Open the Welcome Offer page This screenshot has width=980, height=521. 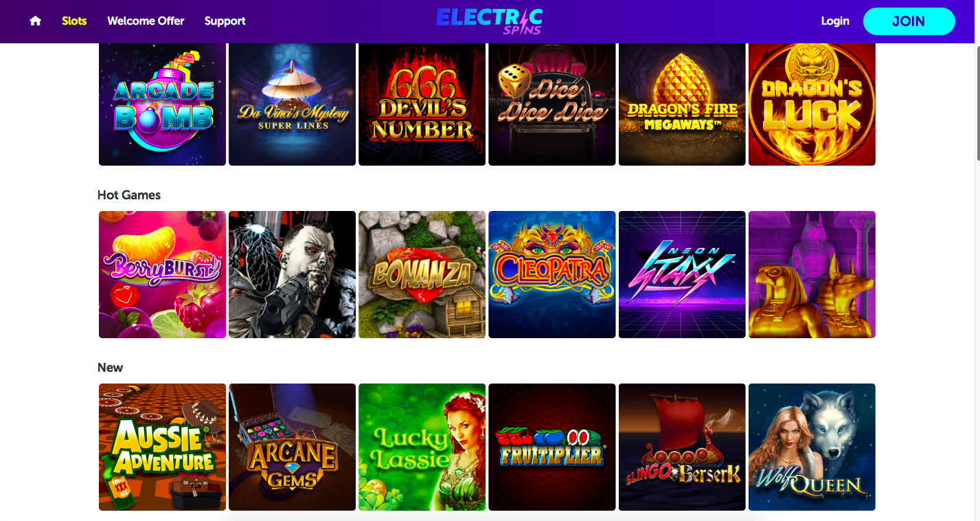(146, 21)
